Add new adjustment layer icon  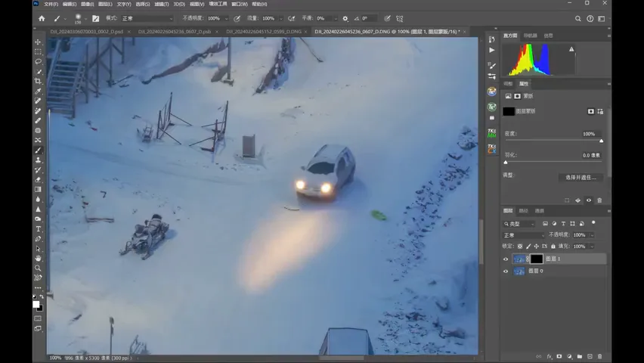pos(569,356)
